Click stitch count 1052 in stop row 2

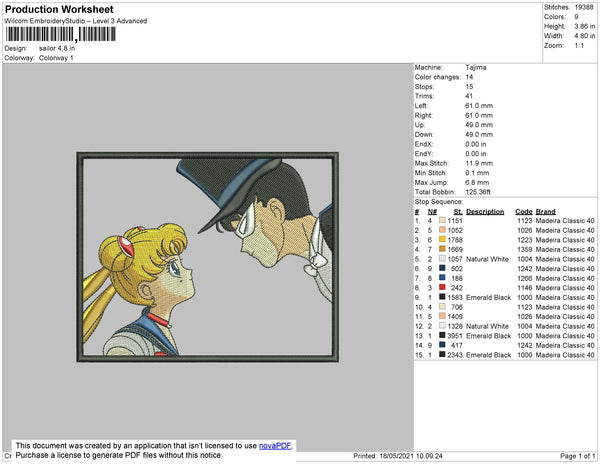point(455,230)
